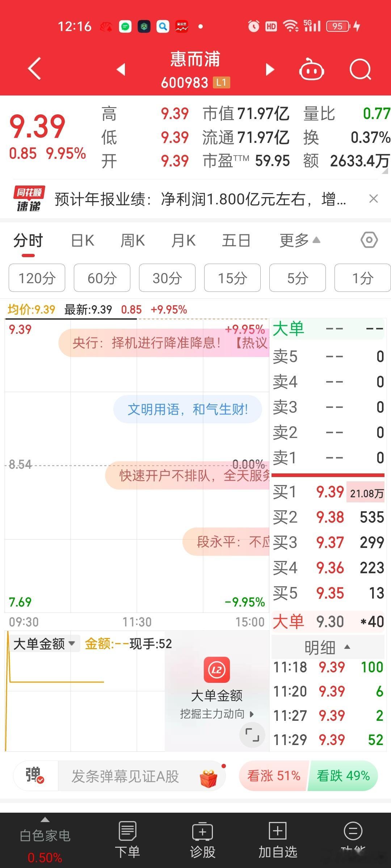The image size is (391, 868).
Task: Tap the 11:20 9.39 6 trade row
Action: point(328,692)
